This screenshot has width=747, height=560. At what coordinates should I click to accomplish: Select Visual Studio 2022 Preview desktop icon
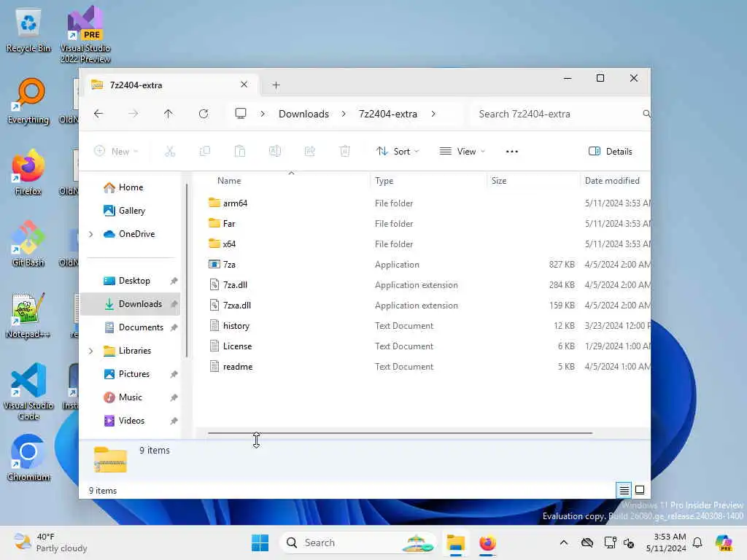point(85,34)
